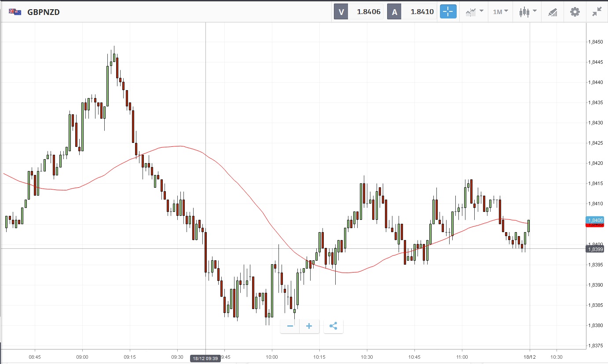Click the 18/12 09:39 crosshair time label
This screenshot has height=364, width=608.
click(x=205, y=359)
